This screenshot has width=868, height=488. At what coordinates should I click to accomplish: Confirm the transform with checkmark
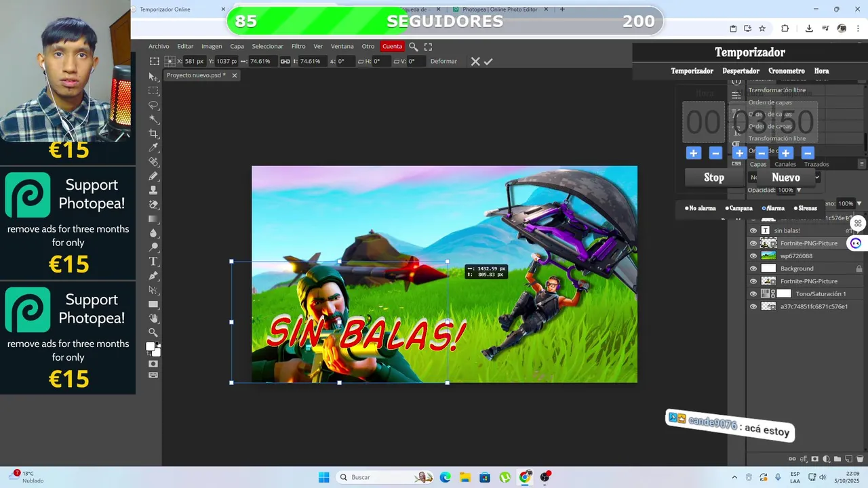(x=488, y=61)
